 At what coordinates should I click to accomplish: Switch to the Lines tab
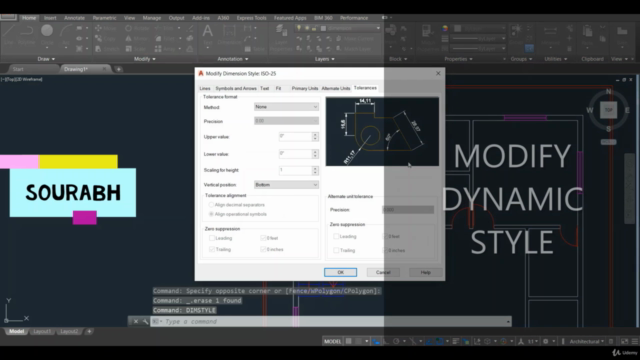coord(205,88)
